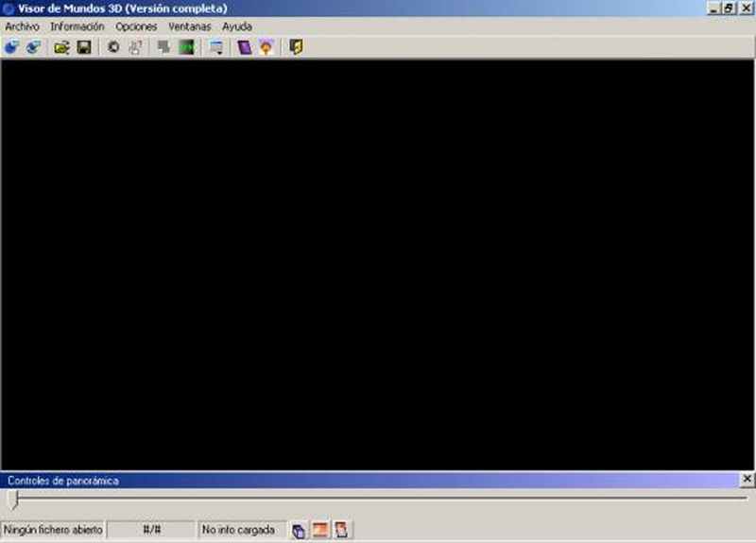Open the Opciones menu
This screenshot has width=756, height=543.
click(x=136, y=26)
